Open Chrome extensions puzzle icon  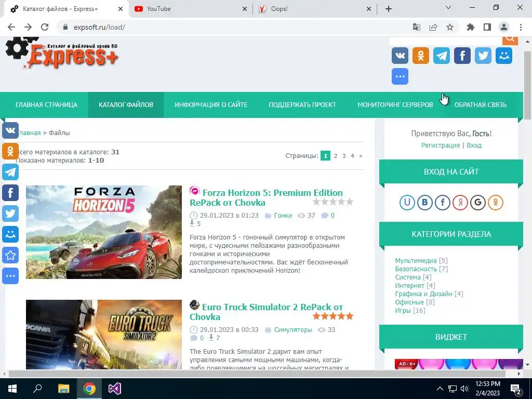(471, 27)
